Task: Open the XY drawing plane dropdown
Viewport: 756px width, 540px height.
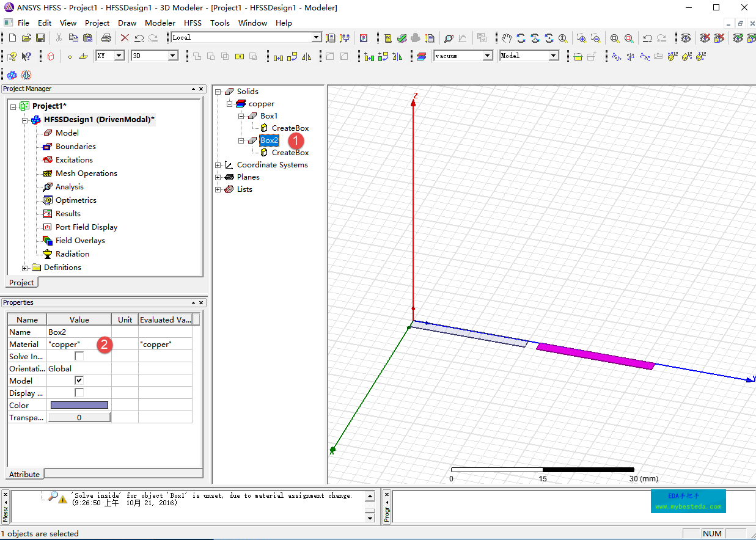Action: coord(119,56)
